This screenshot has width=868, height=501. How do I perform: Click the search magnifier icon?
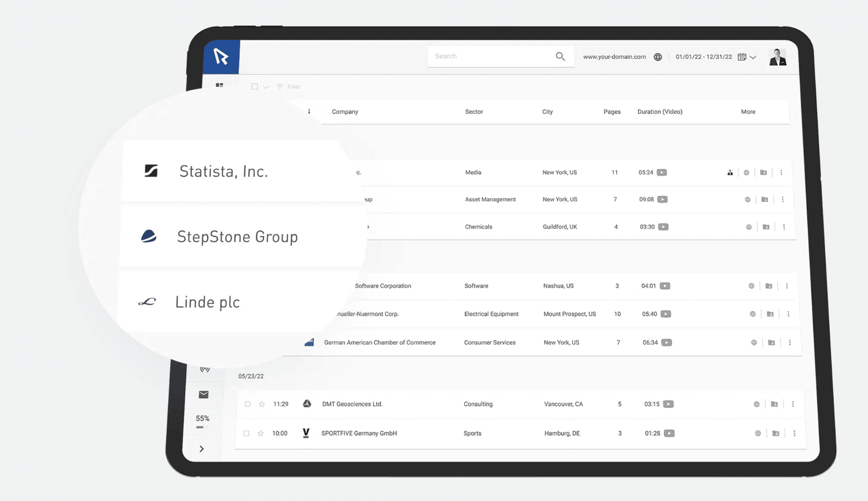[x=560, y=56]
